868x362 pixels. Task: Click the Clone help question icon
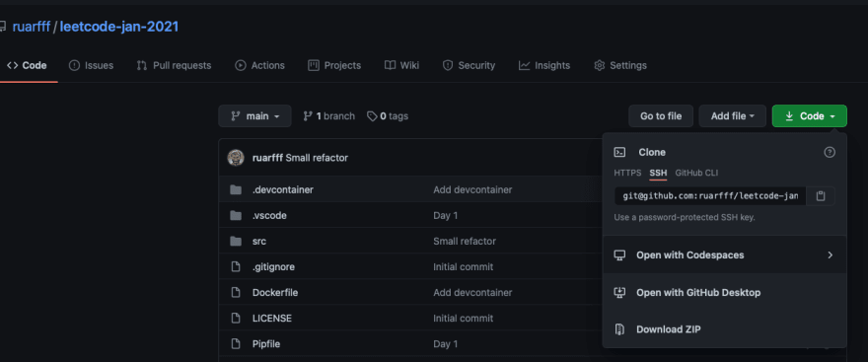[830, 152]
